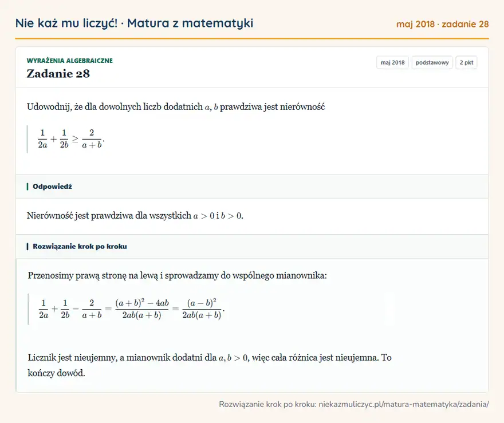Click the 'Odpowiedź' section header

[252, 187]
